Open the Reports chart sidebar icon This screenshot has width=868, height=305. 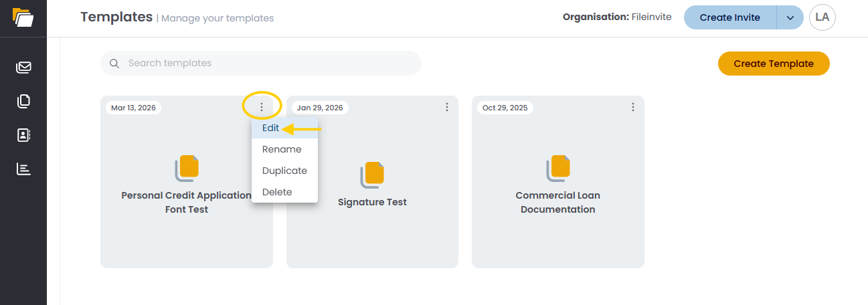click(x=24, y=169)
